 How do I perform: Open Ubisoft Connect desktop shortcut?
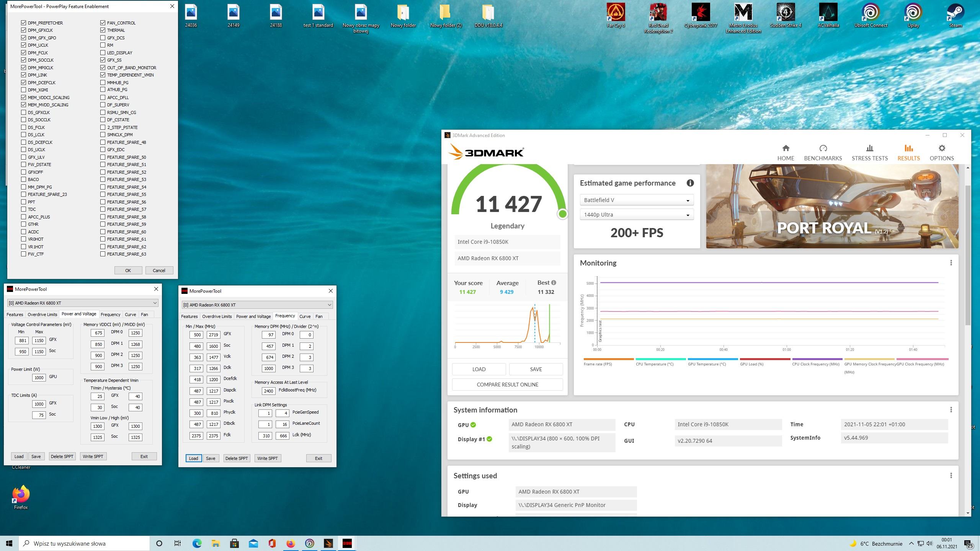tap(871, 15)
